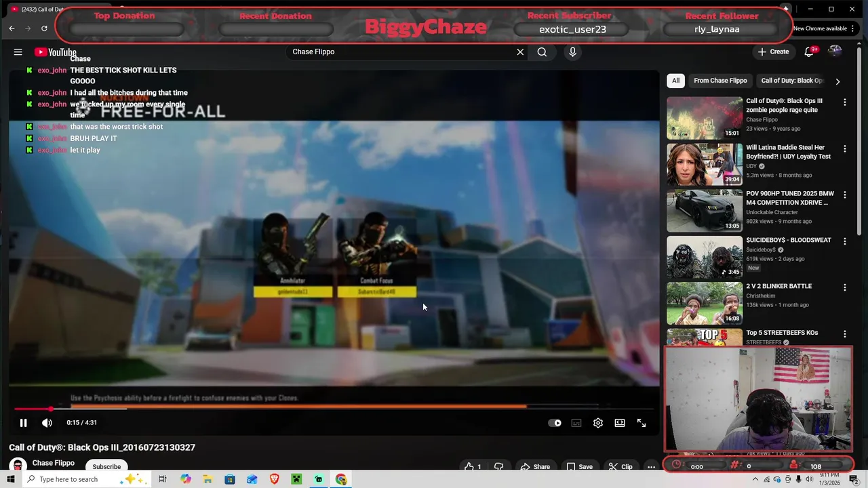Click the New Chrome available update button
868x488 pixels.
tap(825, 28)
